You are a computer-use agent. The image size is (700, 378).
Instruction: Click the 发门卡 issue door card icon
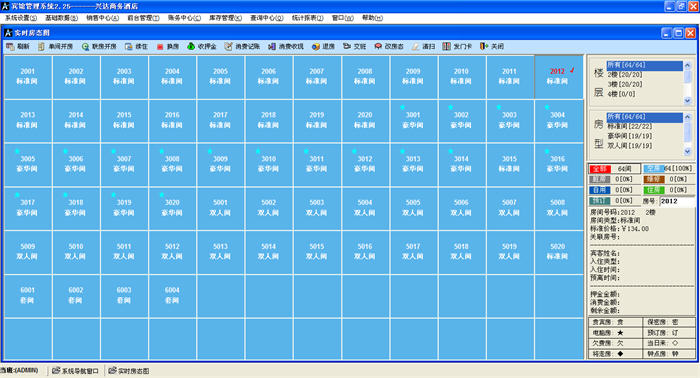point(446,46)
